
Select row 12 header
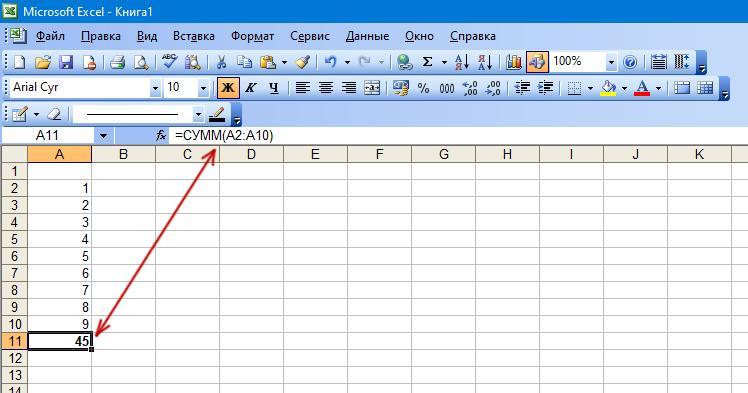tap(14, 358)
